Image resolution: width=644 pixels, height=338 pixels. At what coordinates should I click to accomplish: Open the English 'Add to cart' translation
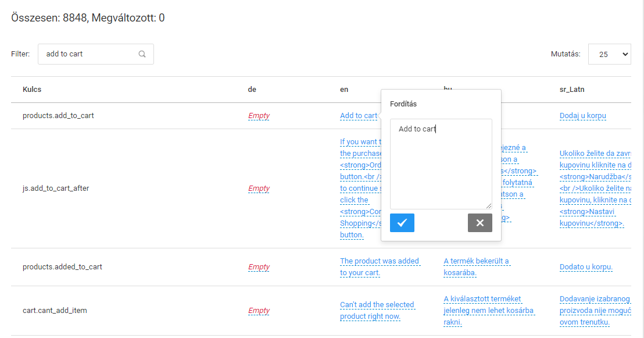coord(359,116)
